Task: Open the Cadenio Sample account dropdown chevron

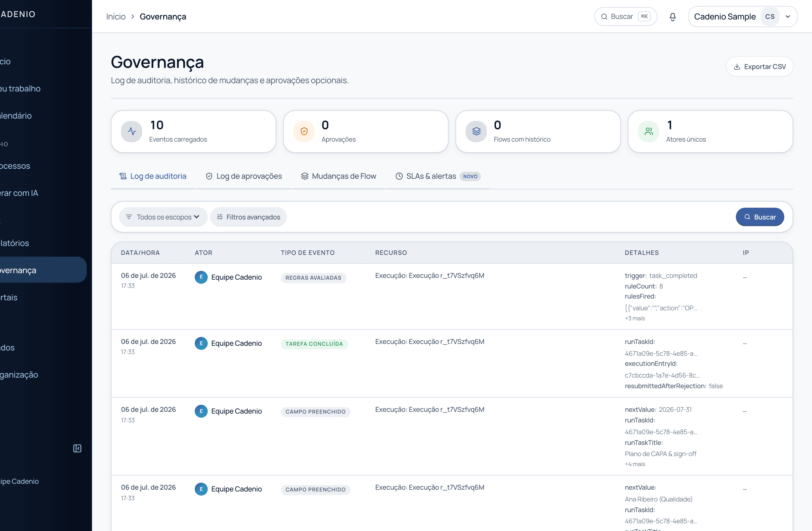Action: pyautogui.click(x=788, y=17)
